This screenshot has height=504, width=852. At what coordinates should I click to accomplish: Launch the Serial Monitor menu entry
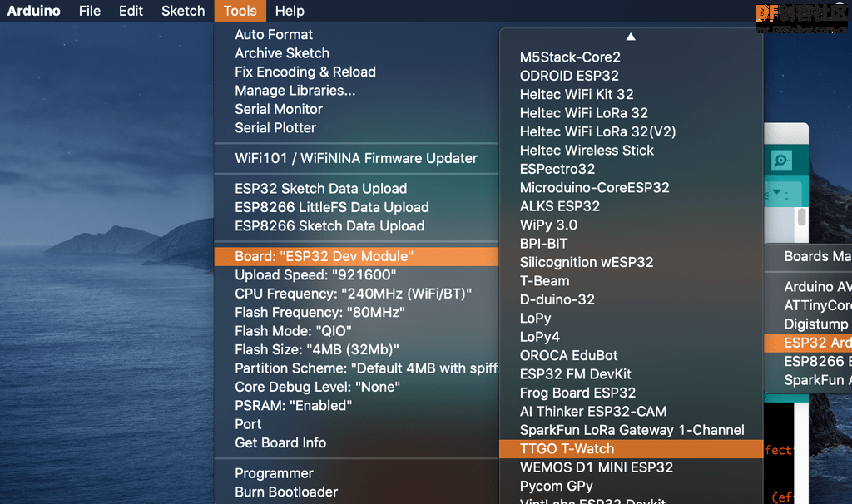click(x=356, y=109)
